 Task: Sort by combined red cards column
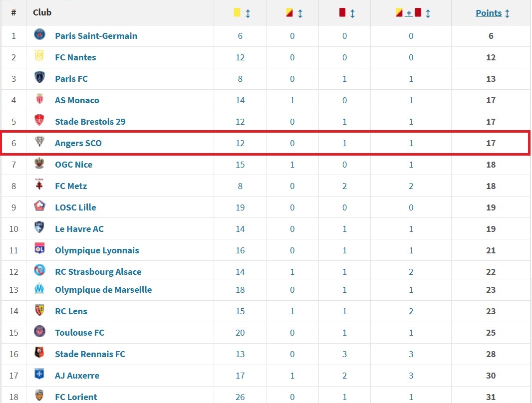point(428,13)
